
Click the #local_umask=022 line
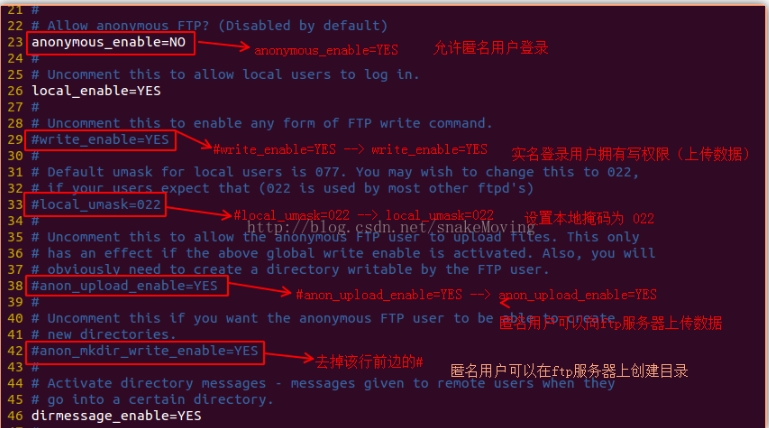click(96, 204)
